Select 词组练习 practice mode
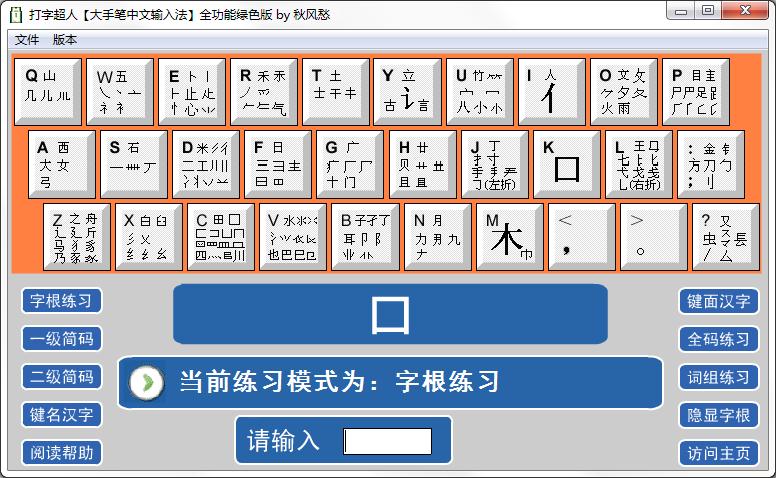Viewport: 776px width, 478px height. click(x=719, y=378)
